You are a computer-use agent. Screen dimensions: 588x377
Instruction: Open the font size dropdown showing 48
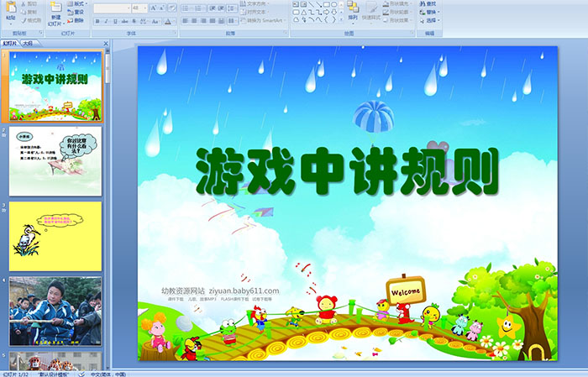pyautogui.click(x=139, y=8)
